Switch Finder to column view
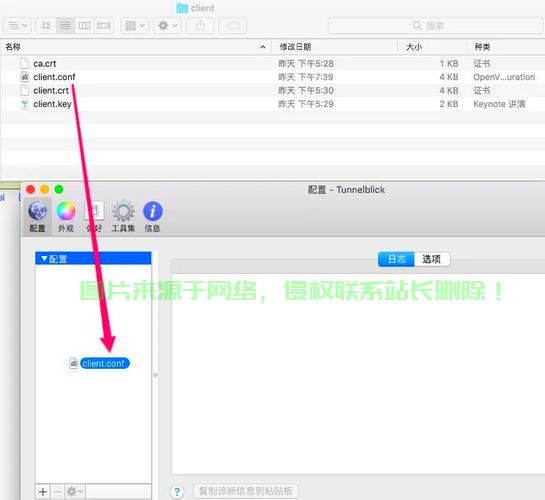 tap(84, 25)
